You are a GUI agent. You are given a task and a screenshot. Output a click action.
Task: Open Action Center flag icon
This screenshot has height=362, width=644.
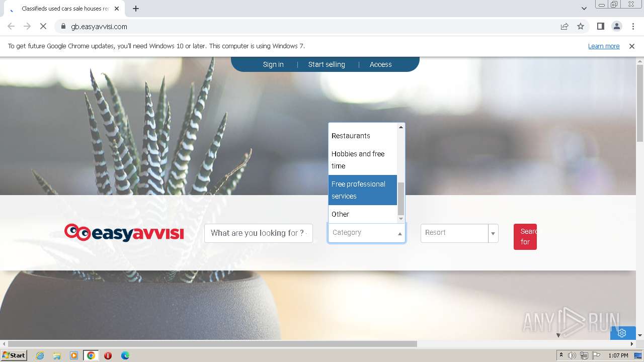point(596,355)
